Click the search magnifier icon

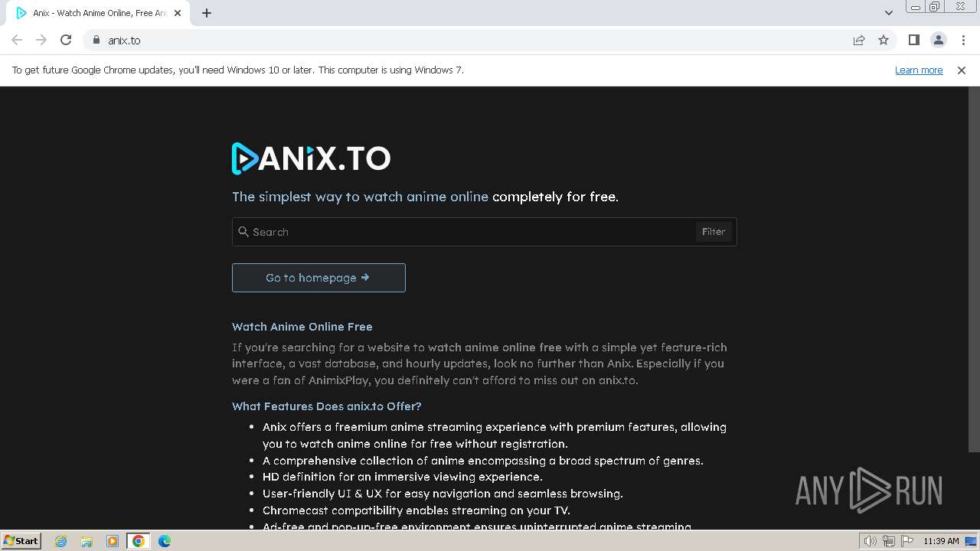243,231
